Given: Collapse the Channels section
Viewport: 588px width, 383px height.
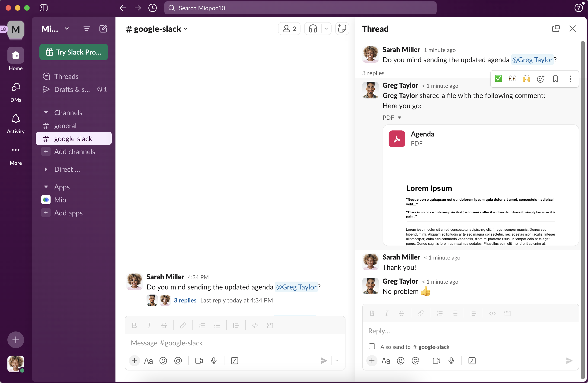Looking at the screenshot, I should (46, 113).
